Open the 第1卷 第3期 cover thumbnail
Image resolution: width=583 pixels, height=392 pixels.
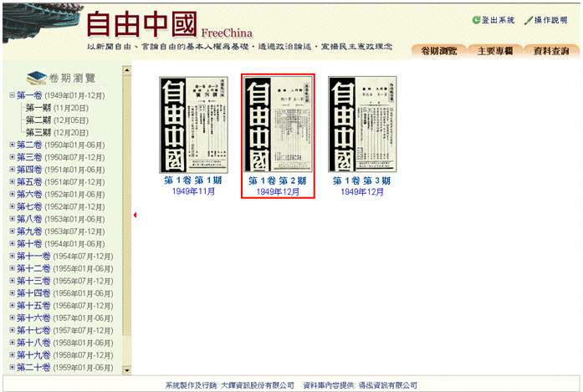361,125
